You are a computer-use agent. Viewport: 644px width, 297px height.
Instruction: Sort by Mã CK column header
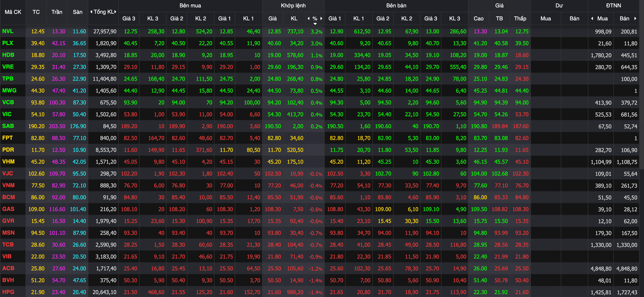point(13,12)
